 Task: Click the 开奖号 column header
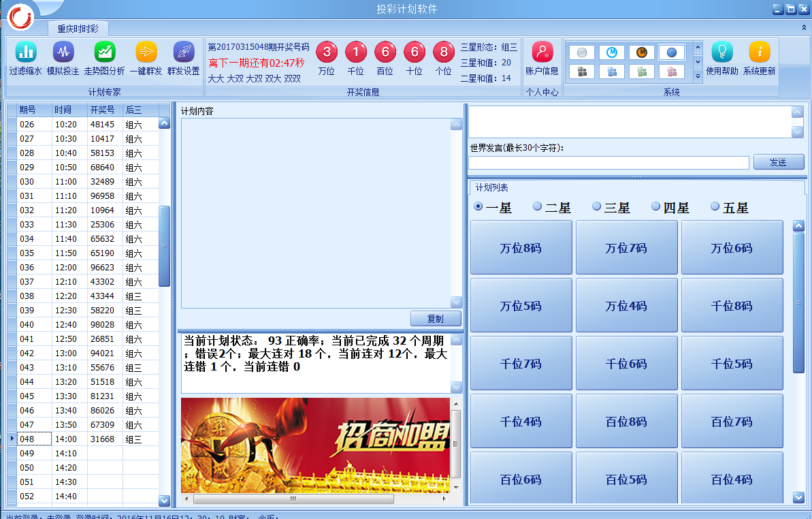point(105,110)
